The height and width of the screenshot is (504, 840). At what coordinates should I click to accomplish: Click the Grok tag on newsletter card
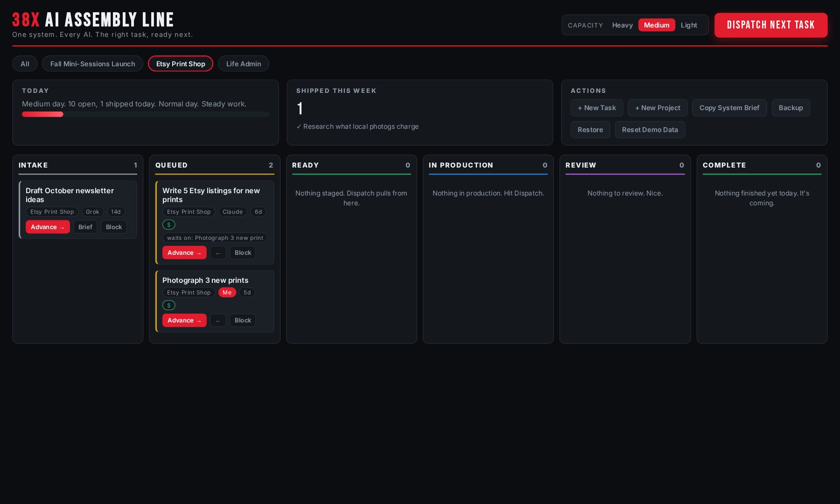[92, 212]
